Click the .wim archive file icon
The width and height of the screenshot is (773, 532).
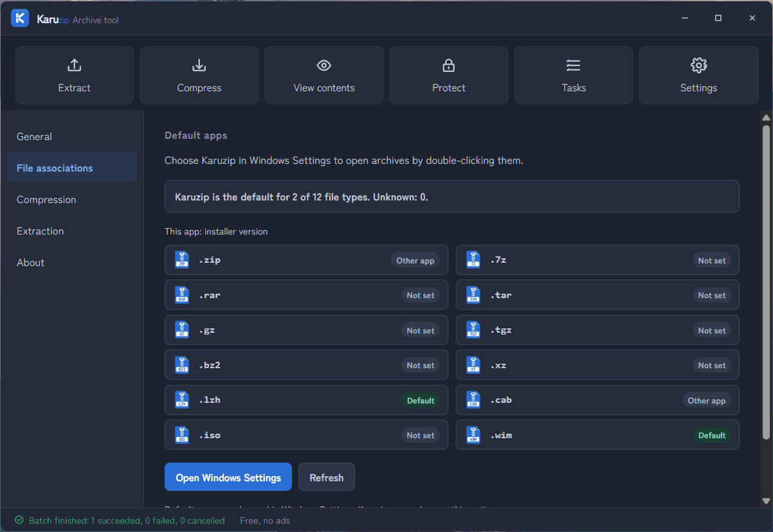(x=473, y=435)
